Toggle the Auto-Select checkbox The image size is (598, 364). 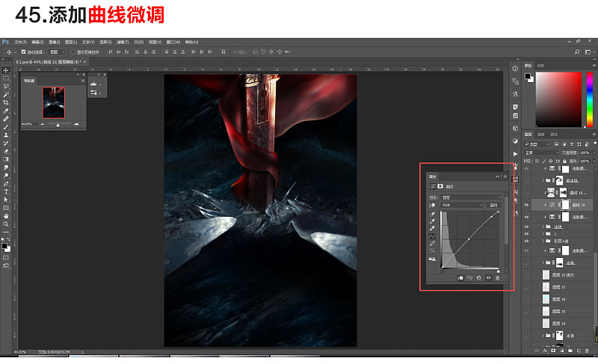tap(24, 52)
